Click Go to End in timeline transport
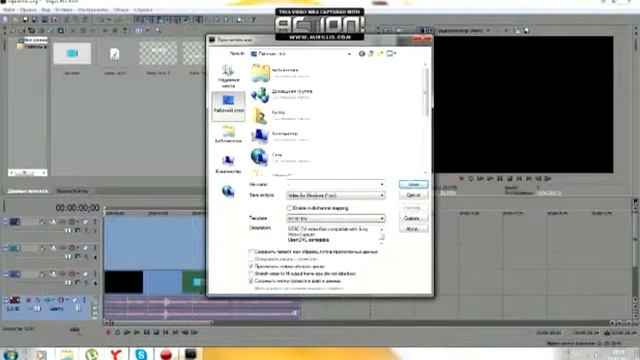 [176, 333]
